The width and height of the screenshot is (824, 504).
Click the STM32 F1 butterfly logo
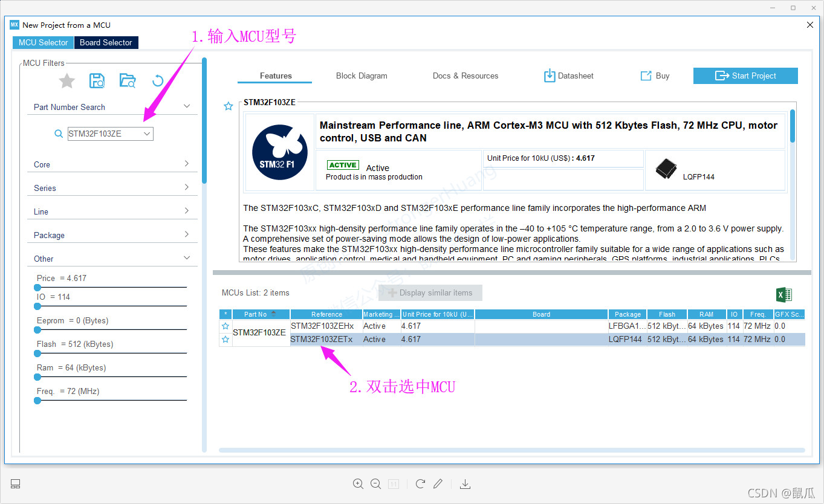click(x=279, y=152)
